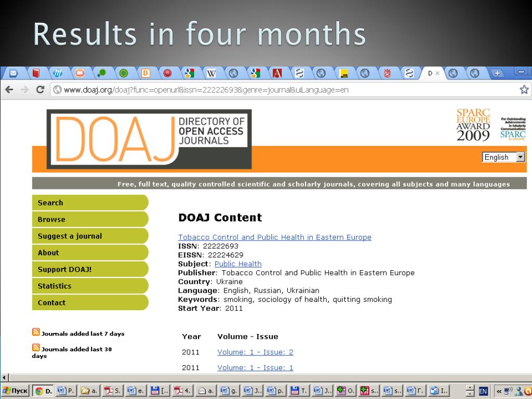Open the Search menu item

tap(90, 203)
